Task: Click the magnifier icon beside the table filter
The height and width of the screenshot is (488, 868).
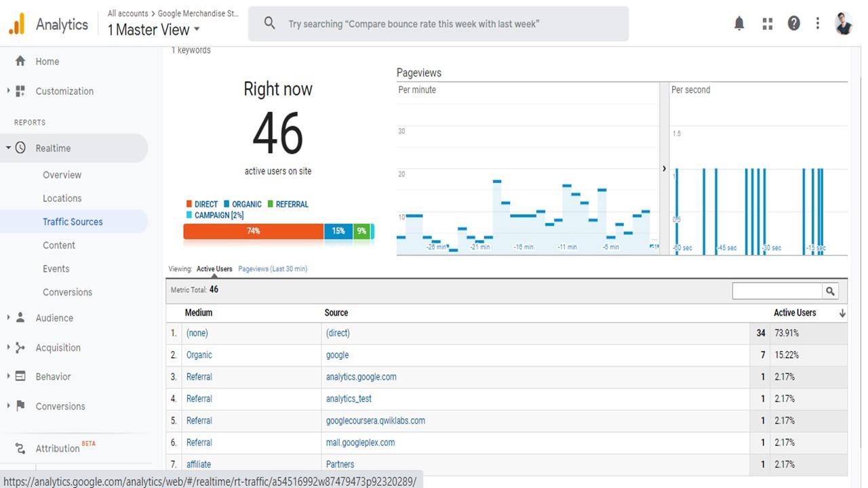Action: pyautogui.click(x=830, y=291)
